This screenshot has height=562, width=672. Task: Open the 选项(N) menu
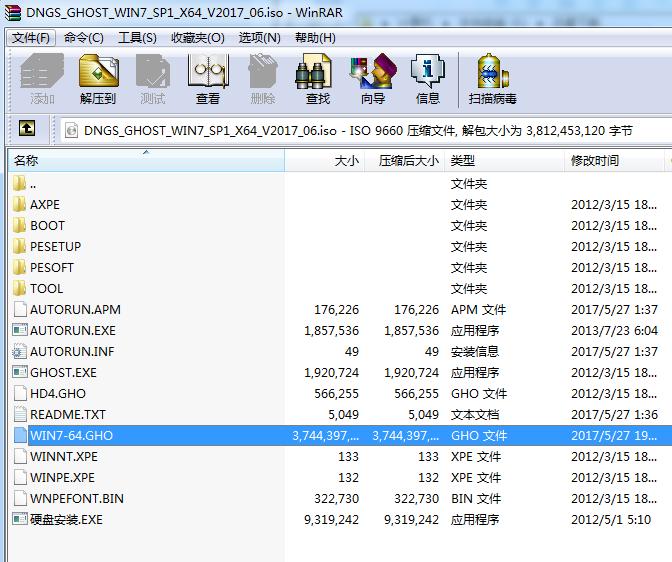259,38
